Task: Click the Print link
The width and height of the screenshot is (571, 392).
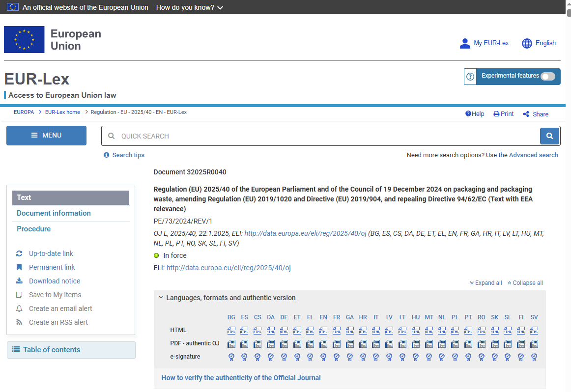Action: tap(503, 114)
